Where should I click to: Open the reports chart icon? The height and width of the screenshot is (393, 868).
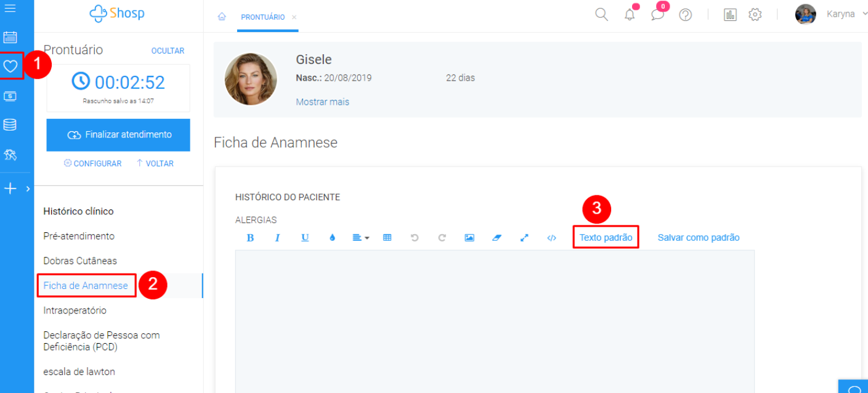[x=730, y=15]
